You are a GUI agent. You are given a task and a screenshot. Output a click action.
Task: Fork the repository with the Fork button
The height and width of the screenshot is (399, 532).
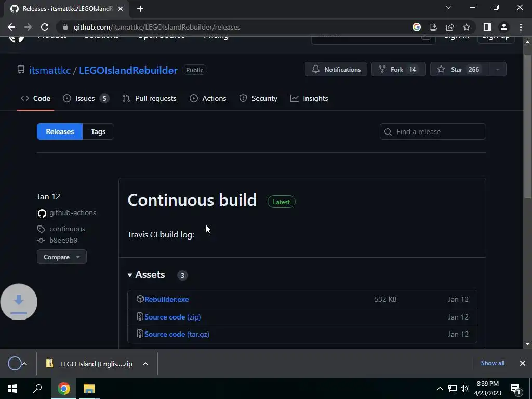[x=398, y=69]
